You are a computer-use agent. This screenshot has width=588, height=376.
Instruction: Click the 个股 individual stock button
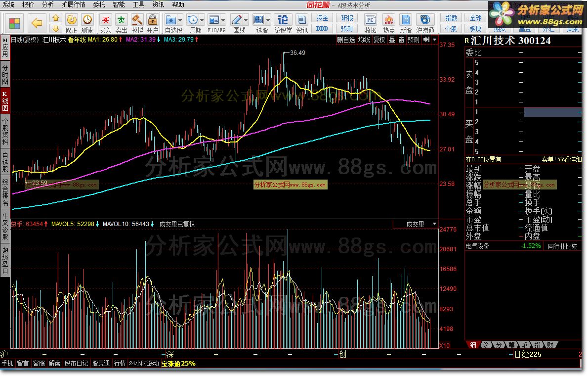[451, 29]
